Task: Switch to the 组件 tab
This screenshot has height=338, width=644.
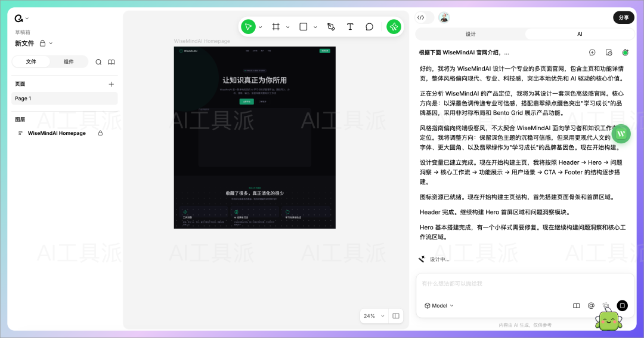Action: tap(69, 62)
